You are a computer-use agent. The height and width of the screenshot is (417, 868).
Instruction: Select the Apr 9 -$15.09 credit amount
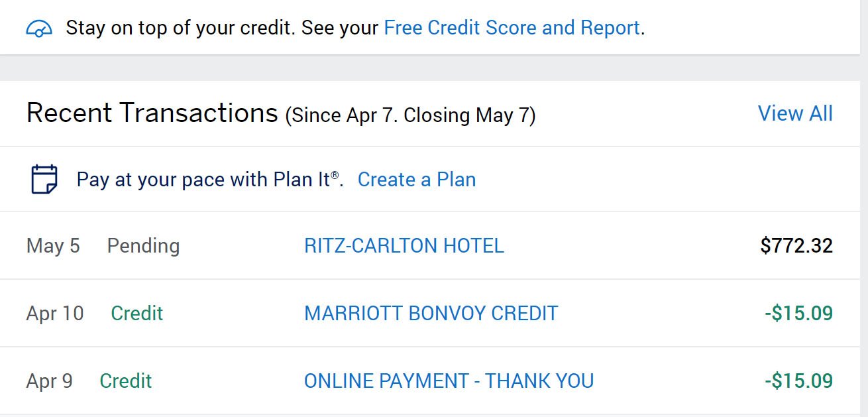click(798, 381)
